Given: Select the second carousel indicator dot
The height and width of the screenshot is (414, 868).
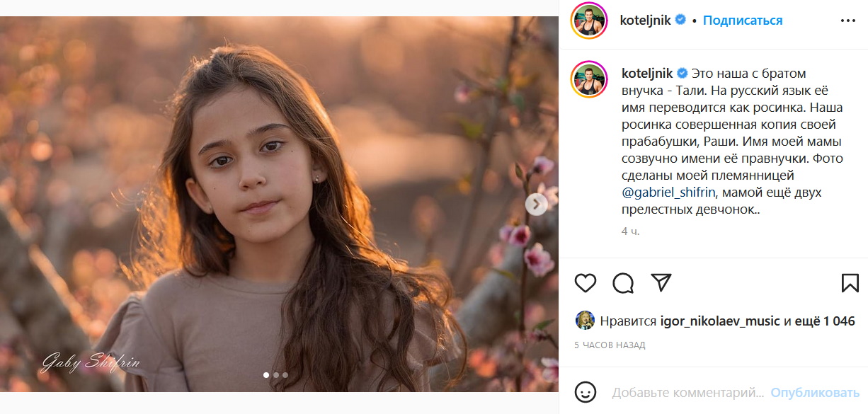Looking at the screenshot, I should point(275,375).
